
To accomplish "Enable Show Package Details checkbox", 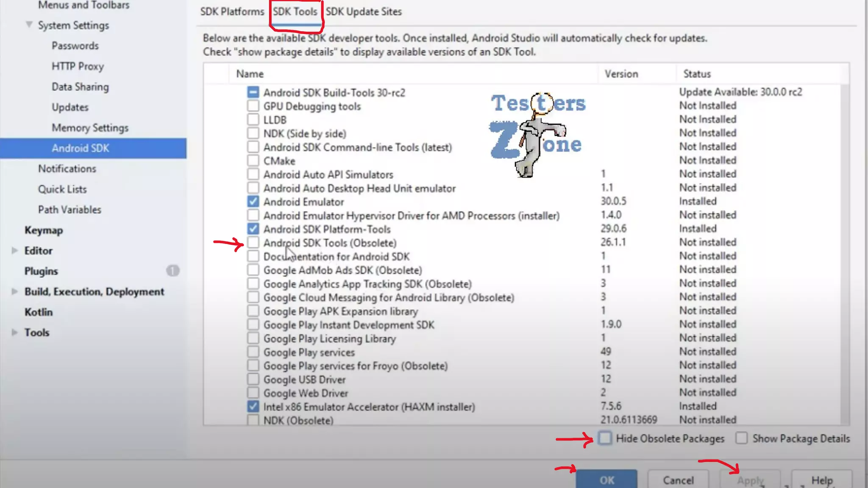I will coord(741,438).
